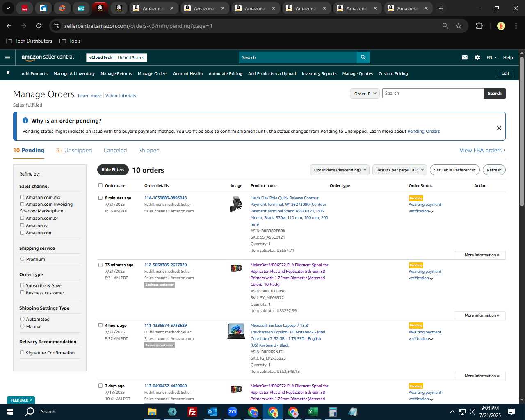Click the bookmark icon in navigation bar
The height and width of the screenshot is (420, 525).
[x=8, y=73]
